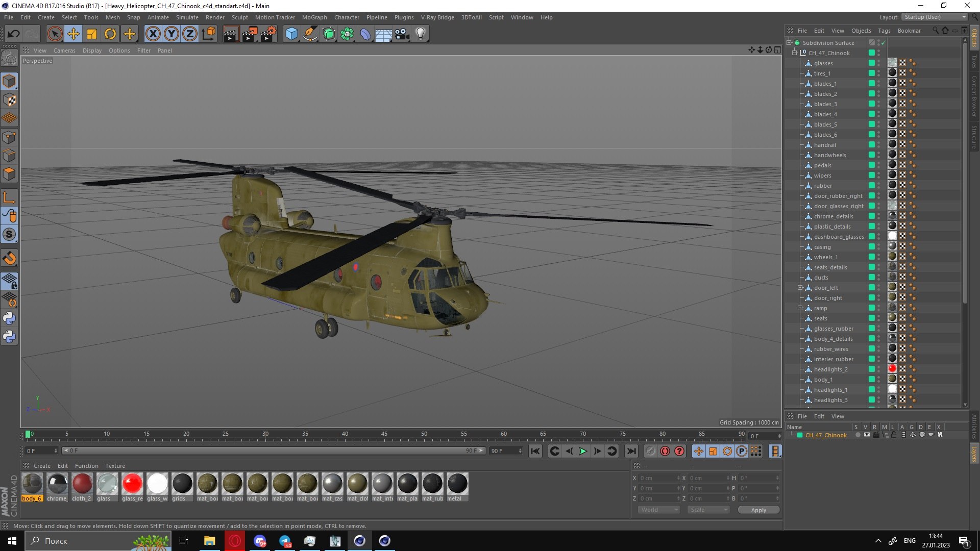Viewport: 980px width, 551px height.
Task: Open material manager Texture menu
Action: [115, 466]
